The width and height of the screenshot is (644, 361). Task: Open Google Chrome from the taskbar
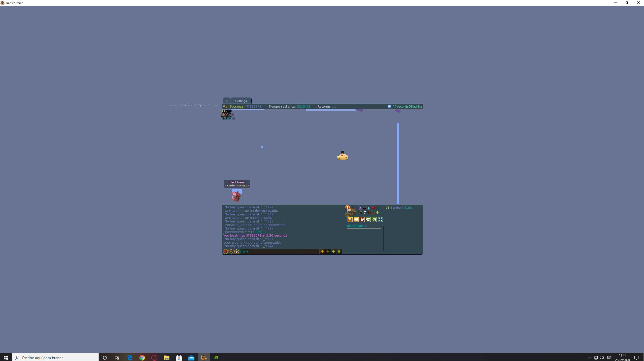(x=142, y=357)
